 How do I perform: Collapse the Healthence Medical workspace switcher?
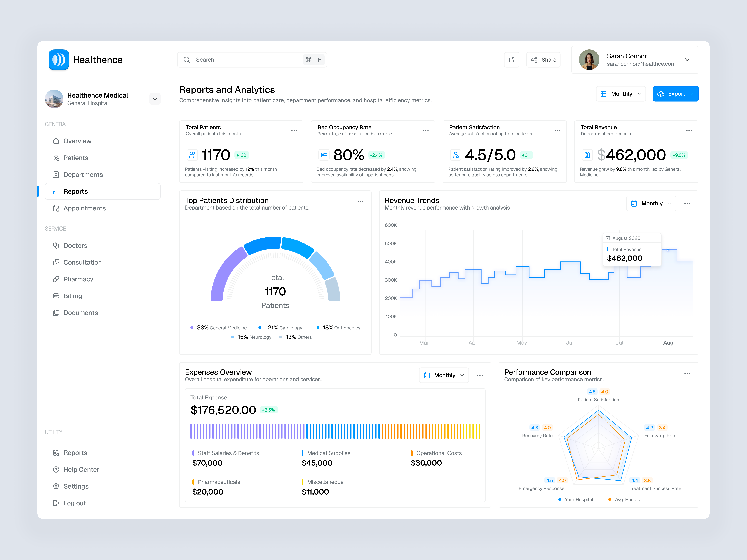tap(155, 99)
